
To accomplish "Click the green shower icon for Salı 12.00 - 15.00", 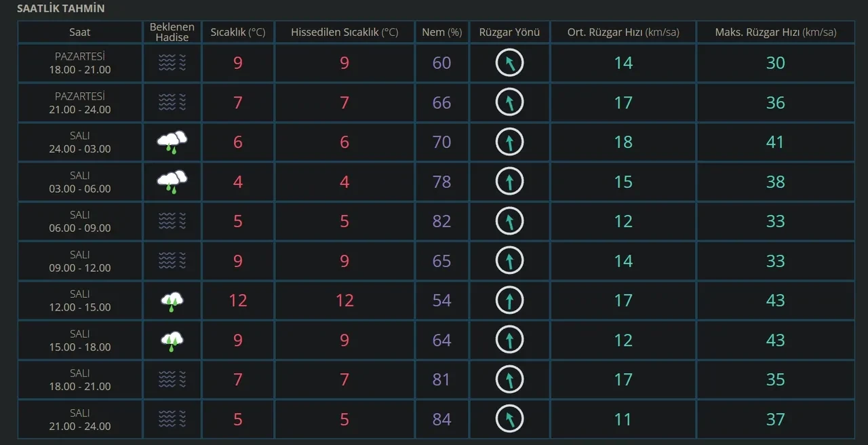I will click(x=172, y=301).
